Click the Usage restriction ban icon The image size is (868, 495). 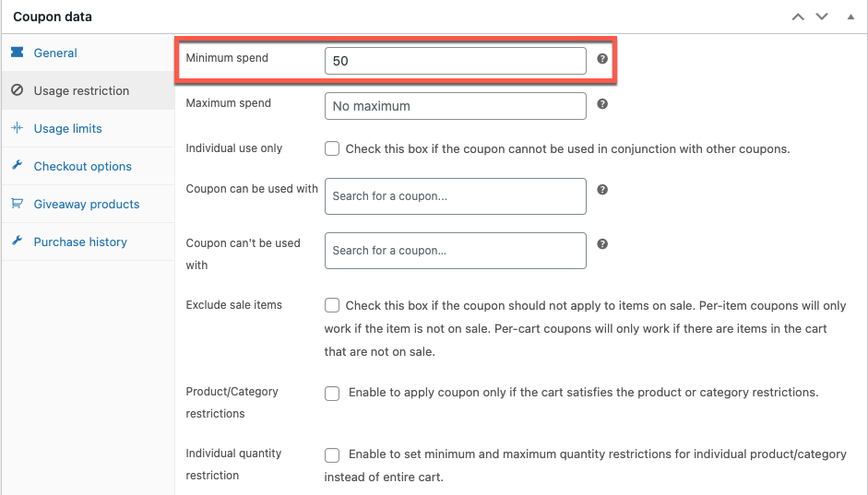point(18,90)
